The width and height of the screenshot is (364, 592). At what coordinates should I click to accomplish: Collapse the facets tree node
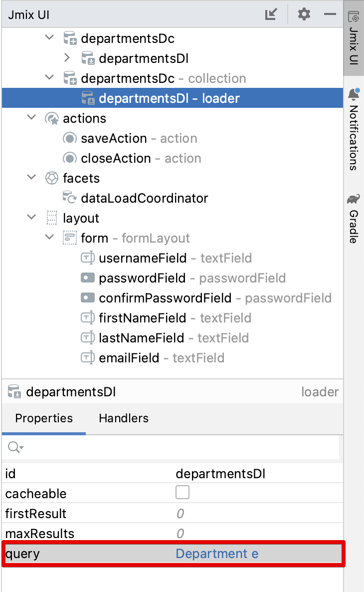pos(32,178)
